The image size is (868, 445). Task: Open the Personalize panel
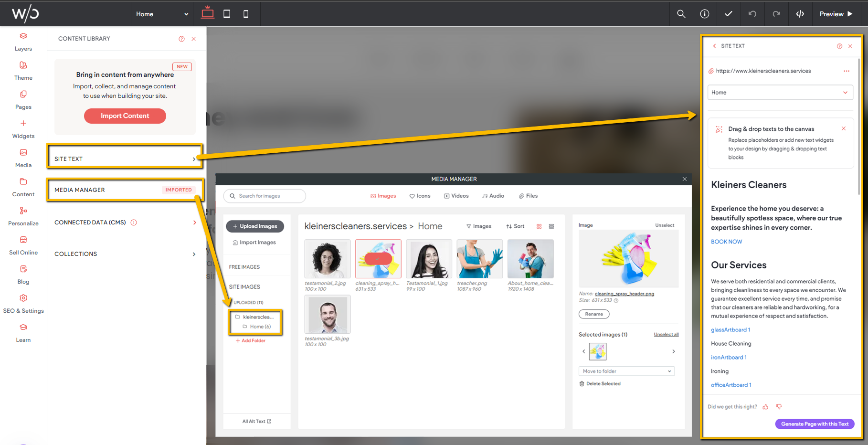tap(23, 217)
